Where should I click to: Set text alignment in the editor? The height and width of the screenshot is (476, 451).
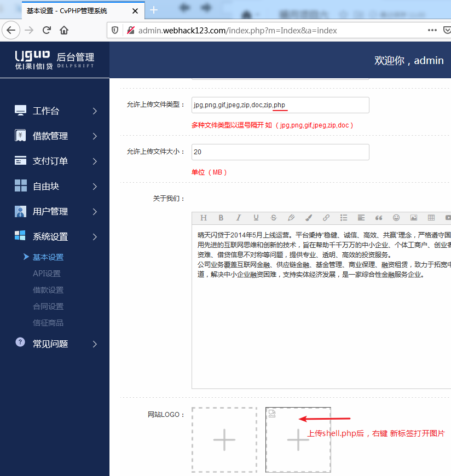click(x=361, y=218)
